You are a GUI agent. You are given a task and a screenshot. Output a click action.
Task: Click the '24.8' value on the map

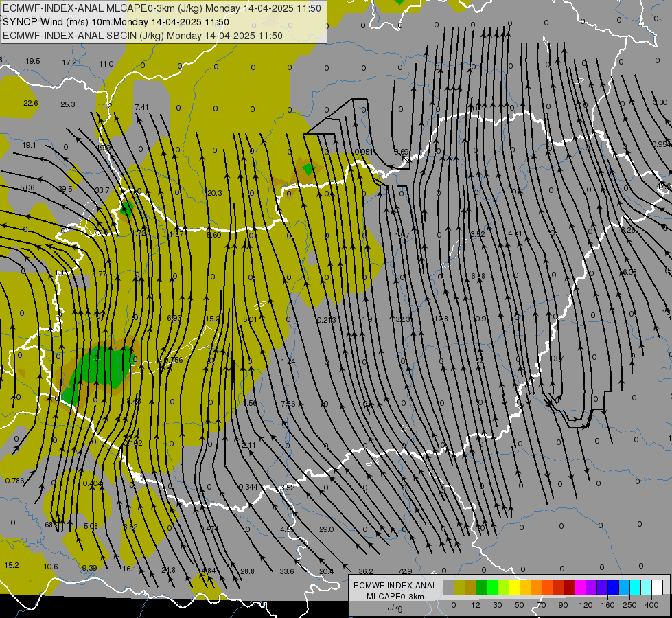point(168,570)
